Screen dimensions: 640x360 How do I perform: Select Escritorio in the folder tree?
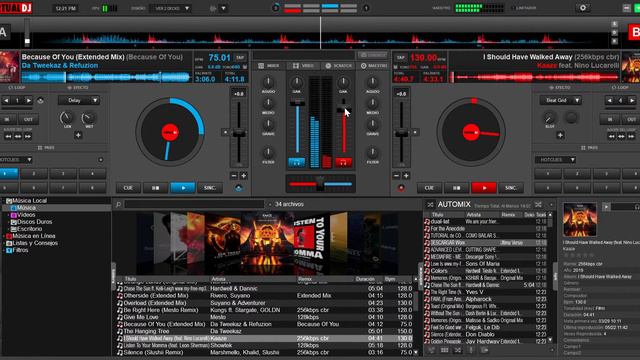tap(29, 229)
